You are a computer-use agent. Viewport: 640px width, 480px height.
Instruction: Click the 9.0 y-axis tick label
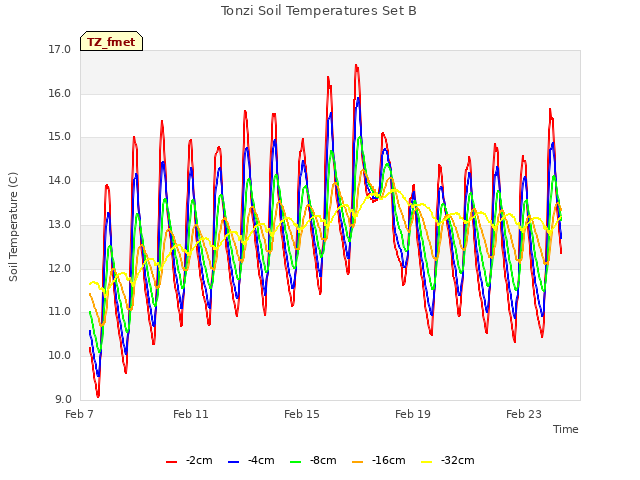(x=63, y=399)
